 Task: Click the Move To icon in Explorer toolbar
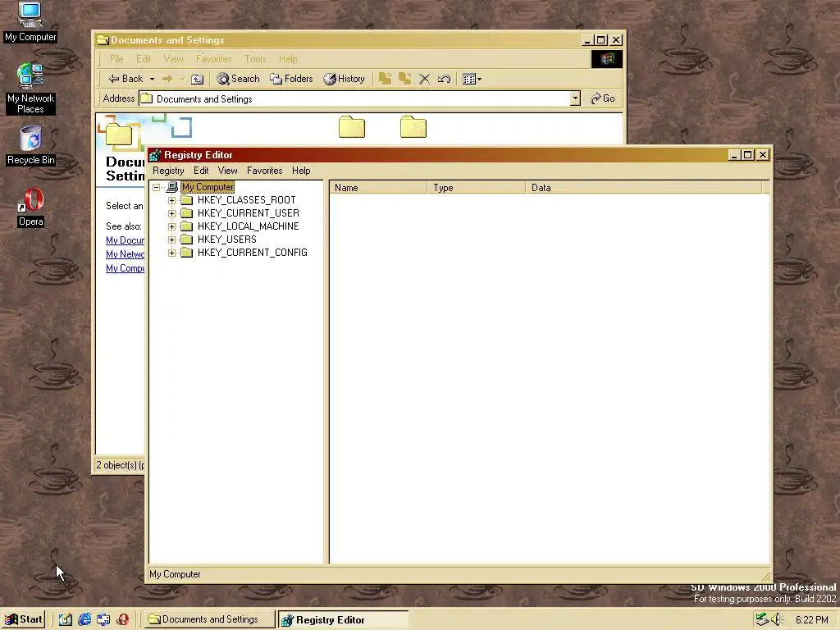385,79
